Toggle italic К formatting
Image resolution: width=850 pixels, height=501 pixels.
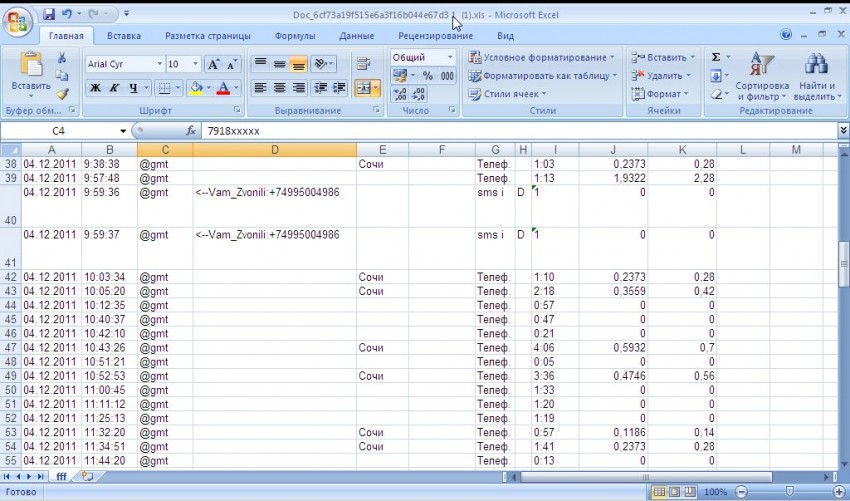(x=116, y=88)
